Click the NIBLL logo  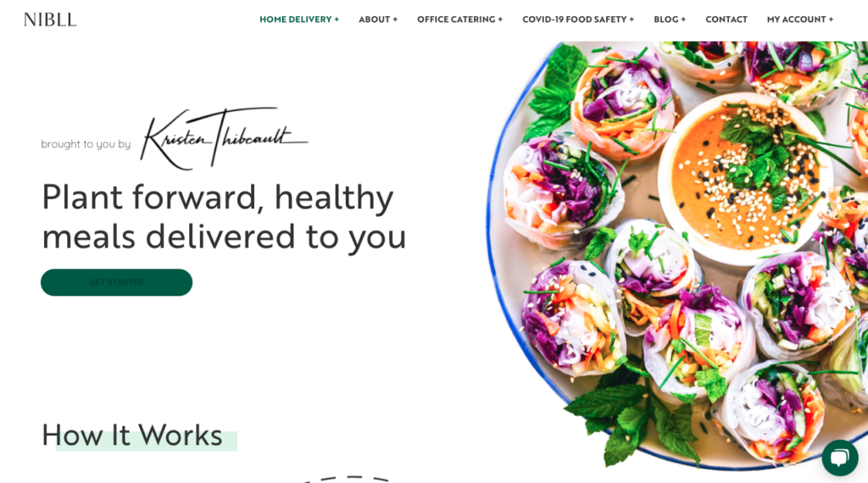pyautogui.click(x=50, y=20)
